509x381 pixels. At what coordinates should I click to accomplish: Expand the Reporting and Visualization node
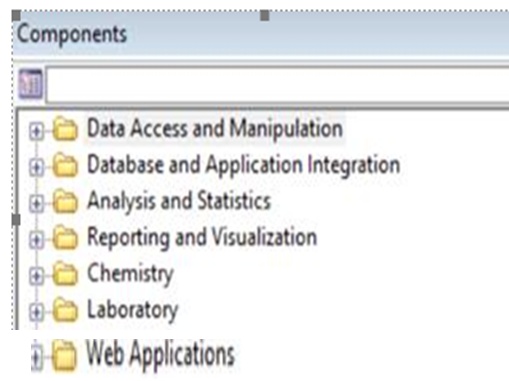click(36, 240)
